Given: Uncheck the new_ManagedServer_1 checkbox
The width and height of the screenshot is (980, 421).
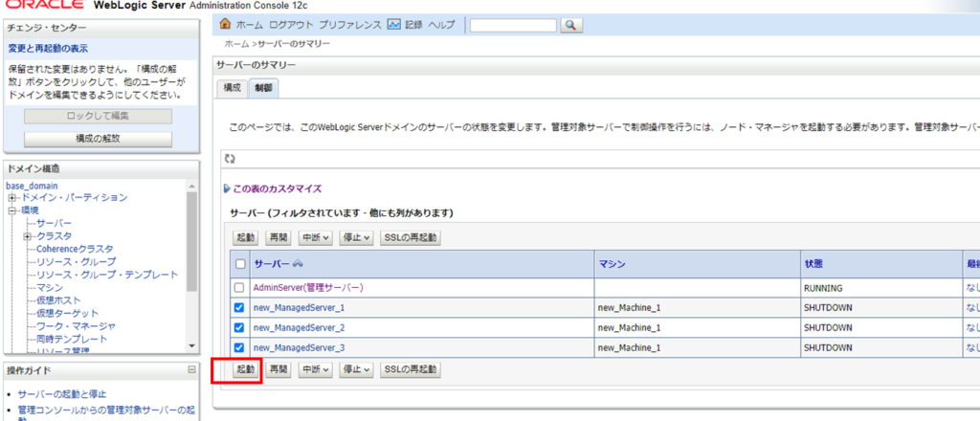Looking at the screenshot, I should [239, 308].
